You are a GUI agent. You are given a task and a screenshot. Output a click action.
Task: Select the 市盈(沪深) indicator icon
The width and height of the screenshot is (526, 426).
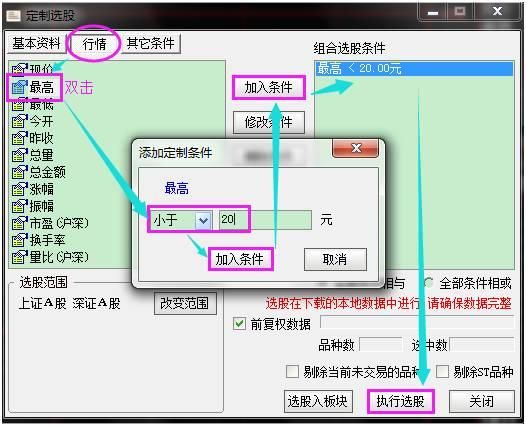pos(19,223)
